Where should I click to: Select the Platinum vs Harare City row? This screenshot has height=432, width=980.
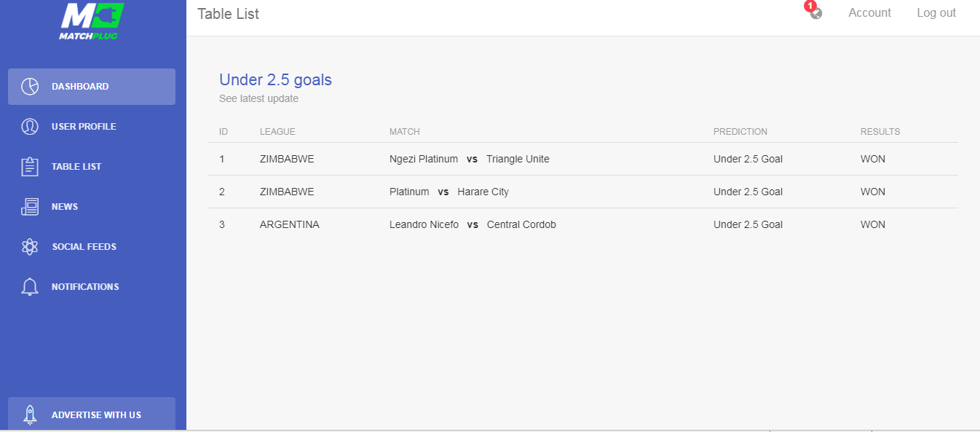[582, 192]
